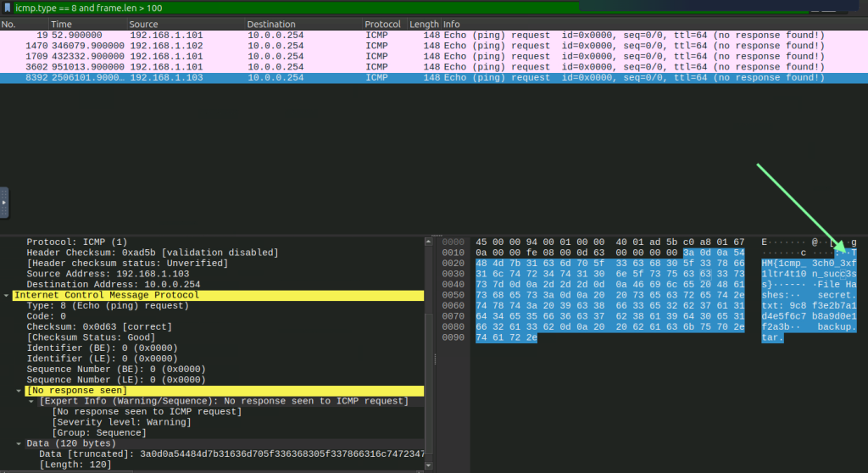This screenshot has width=868, height=473.
Task: Click into the display filter text field
Action: pyautogui.click(x=339, y=8)
